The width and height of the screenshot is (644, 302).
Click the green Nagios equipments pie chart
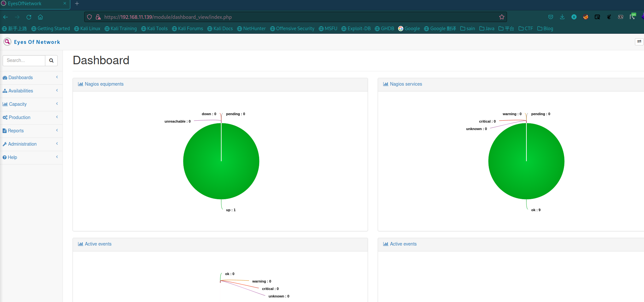tap(221, 161)
